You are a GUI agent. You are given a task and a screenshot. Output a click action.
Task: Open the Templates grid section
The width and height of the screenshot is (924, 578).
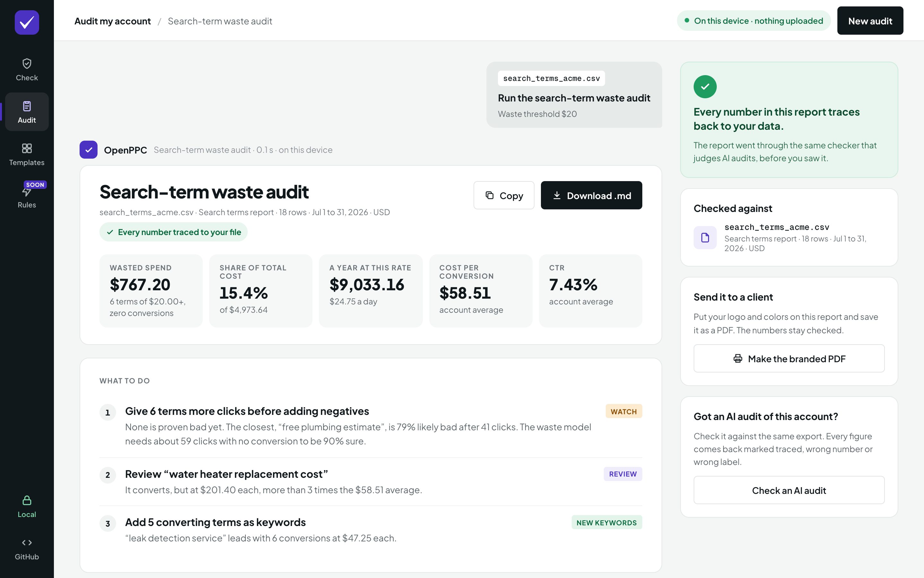(x=27, y=154)
